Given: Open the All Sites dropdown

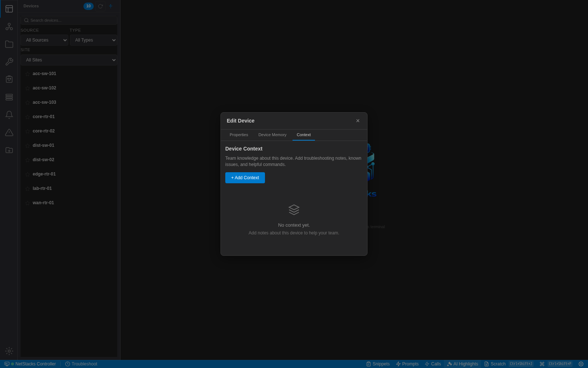Looking at the screenshot, I should coord(69,60).
